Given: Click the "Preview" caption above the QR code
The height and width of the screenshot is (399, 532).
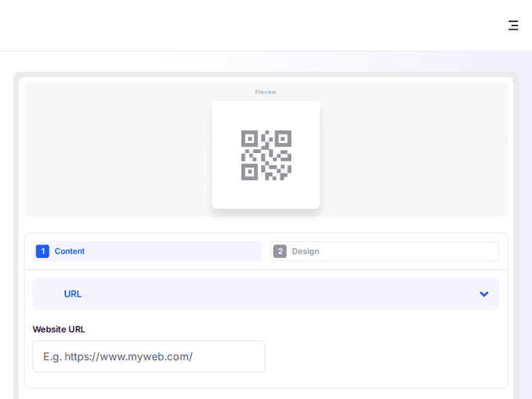Looking at the screenshot, I should point(266,92).
